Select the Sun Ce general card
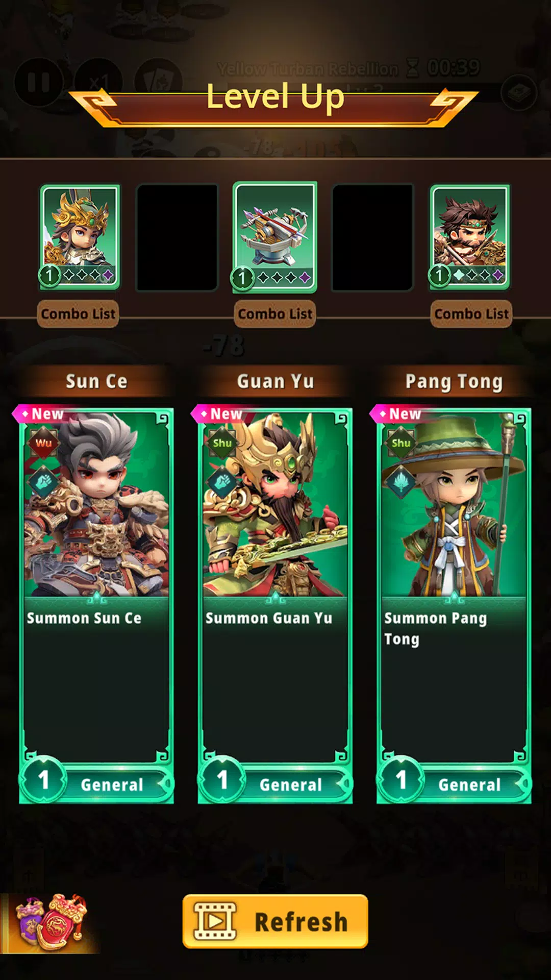This screenshot has height=980, width=551. [96, 606]
